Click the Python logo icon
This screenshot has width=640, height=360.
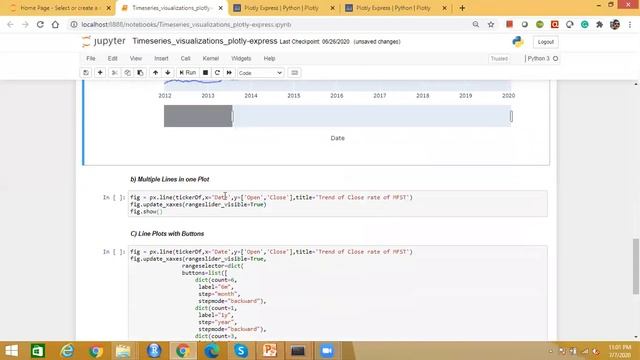(518, 42)
